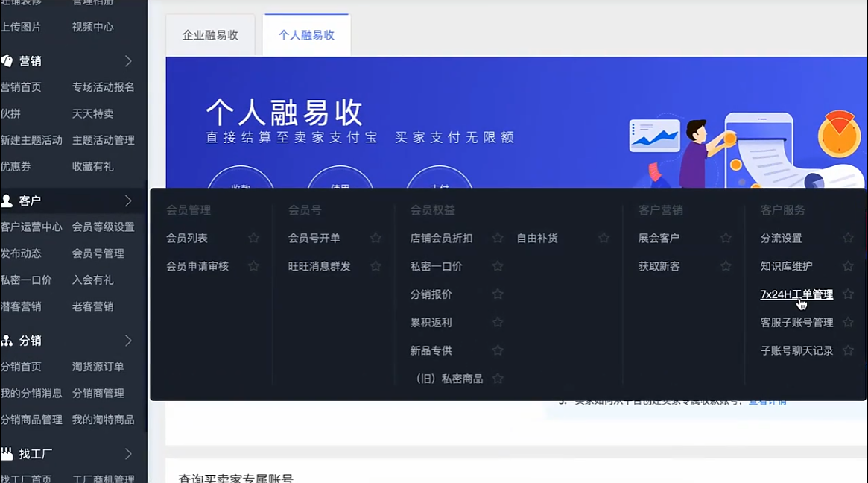The image size is (868, 483).
Task: Select the 个人融易收 tab
Action: coord(306,35)
